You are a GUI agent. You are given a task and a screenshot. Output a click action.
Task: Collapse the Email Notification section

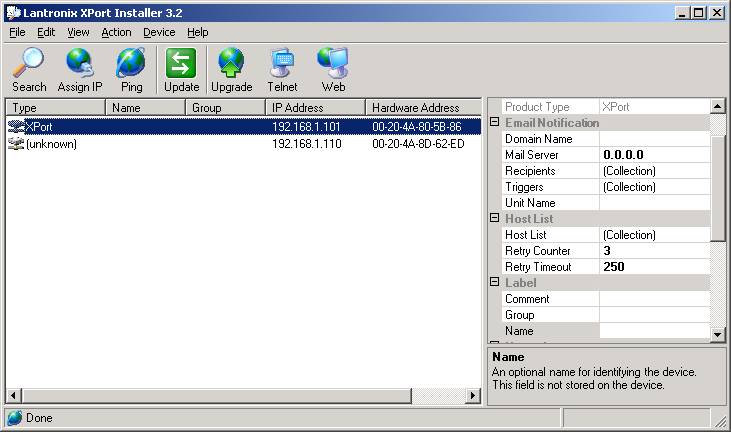495,122
